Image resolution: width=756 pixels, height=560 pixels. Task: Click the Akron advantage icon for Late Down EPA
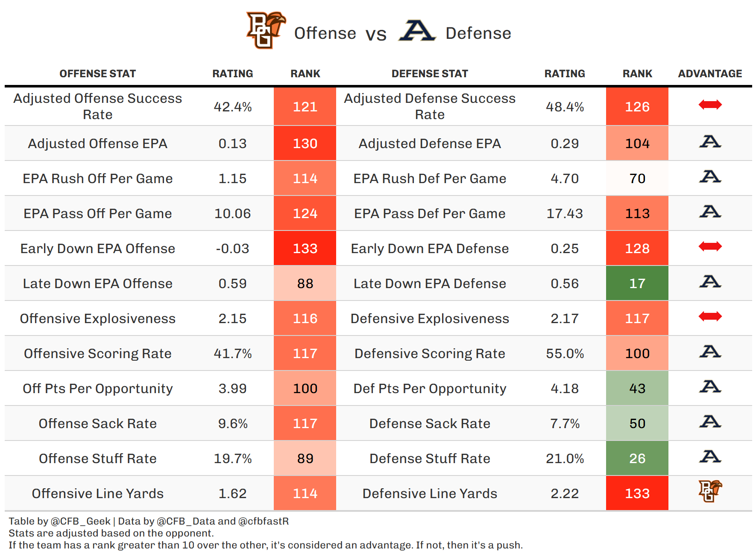tap(710, 281)
